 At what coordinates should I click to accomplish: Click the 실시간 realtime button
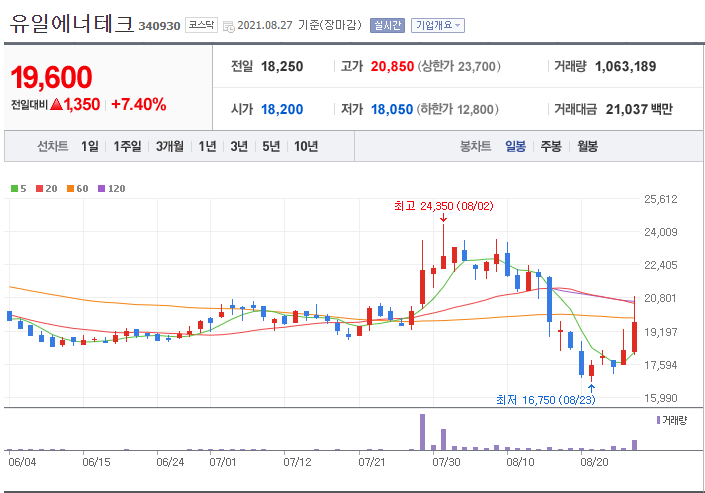click(387, 25)
